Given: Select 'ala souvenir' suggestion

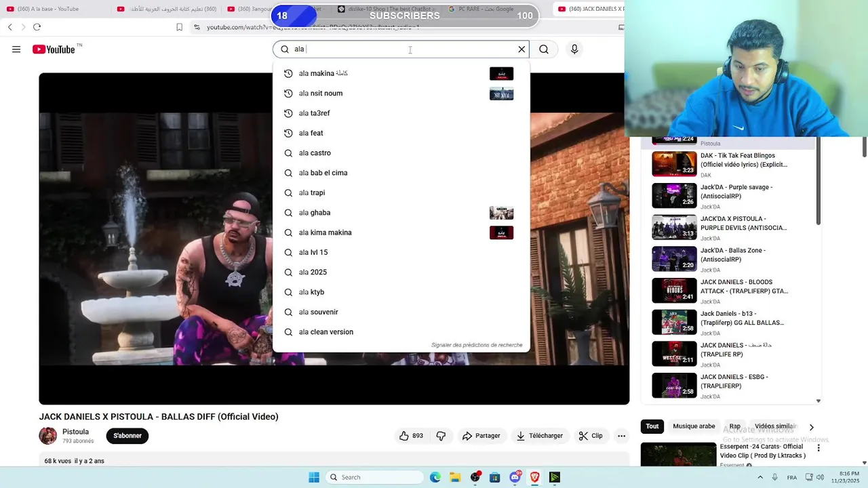Looking at the screenshot, I should (x=401, y=312).
